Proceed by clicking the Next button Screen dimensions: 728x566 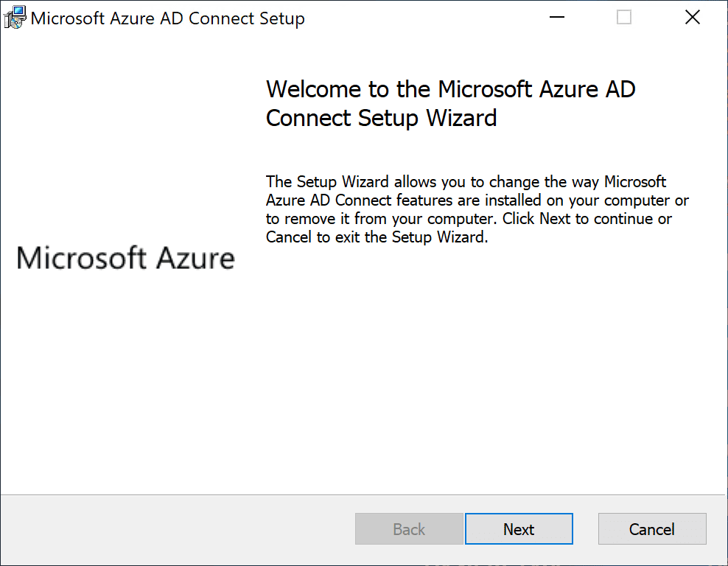(519, 529)
